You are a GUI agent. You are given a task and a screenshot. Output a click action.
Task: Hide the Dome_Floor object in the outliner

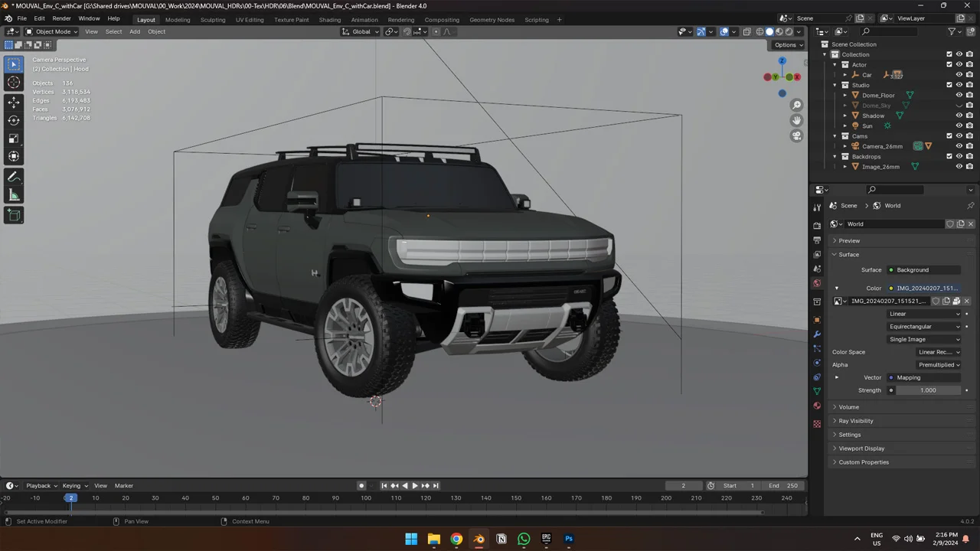(959, 95)
